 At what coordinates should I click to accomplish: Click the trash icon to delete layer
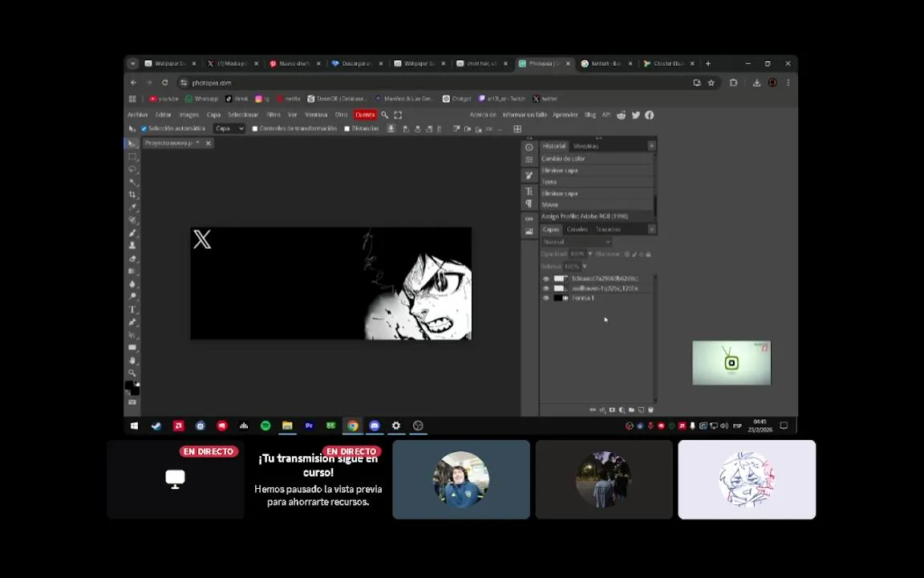click(650, 410)
